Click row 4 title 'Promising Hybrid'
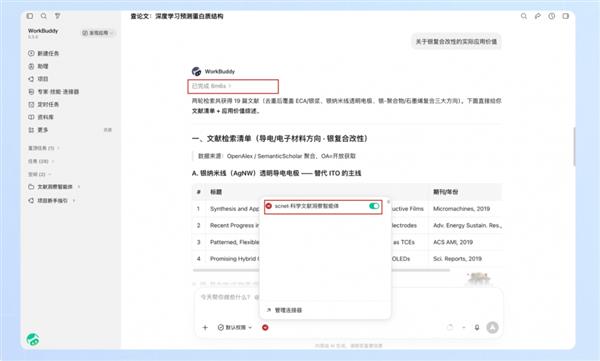This screenshot has width=600, height=361. pos(235,259)
